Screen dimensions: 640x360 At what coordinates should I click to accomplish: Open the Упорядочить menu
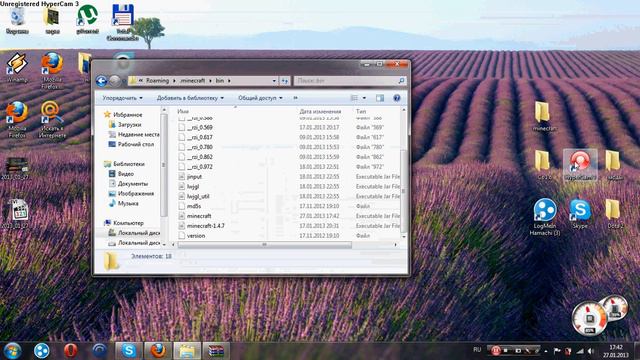(122, 98)
